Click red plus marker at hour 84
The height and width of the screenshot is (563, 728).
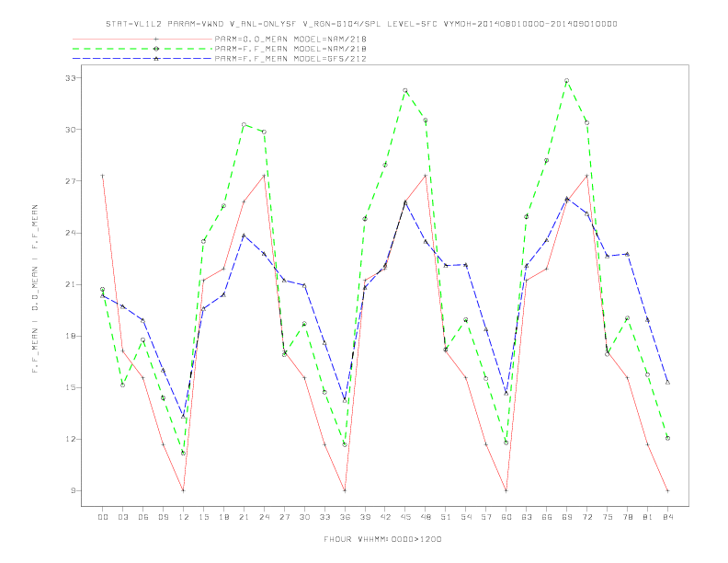click(x=667, y=490)
